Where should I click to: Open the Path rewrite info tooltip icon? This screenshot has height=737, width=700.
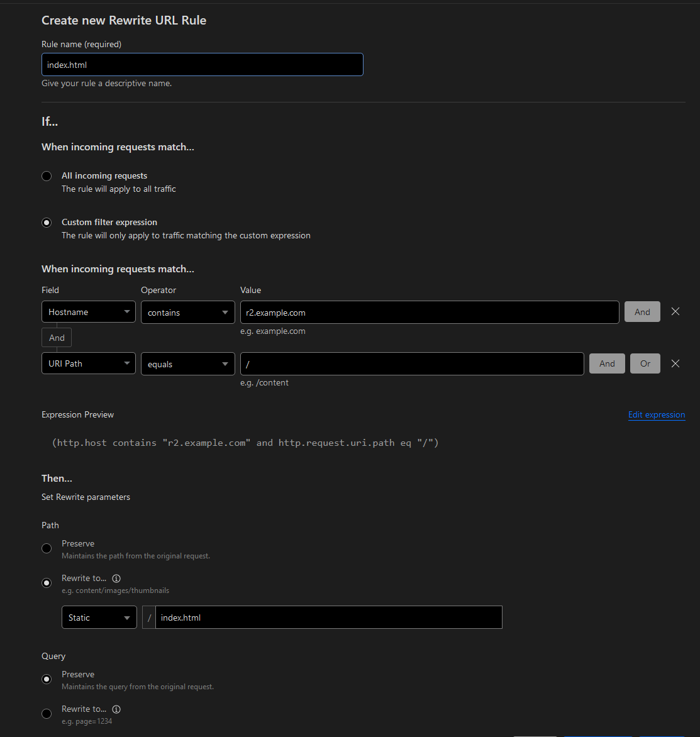pos(116,578)
